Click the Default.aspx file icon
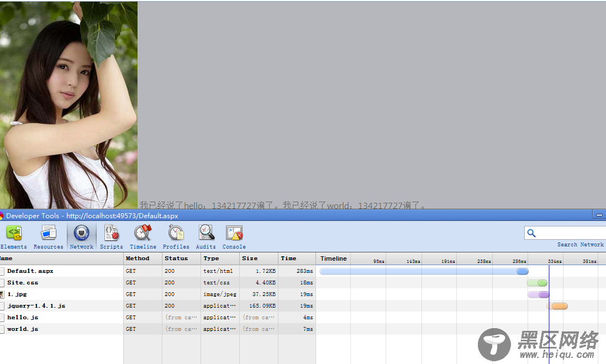The width and height of the screenshot is (606, 364). point(2,271)
